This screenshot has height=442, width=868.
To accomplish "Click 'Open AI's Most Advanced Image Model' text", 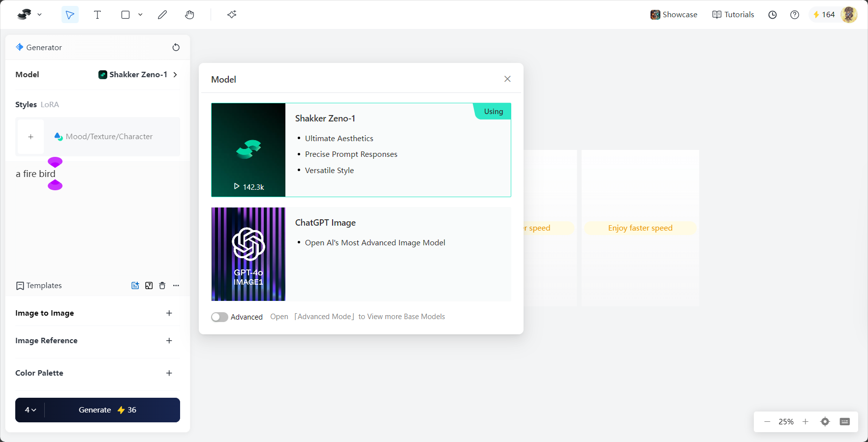I will point(375,243).
